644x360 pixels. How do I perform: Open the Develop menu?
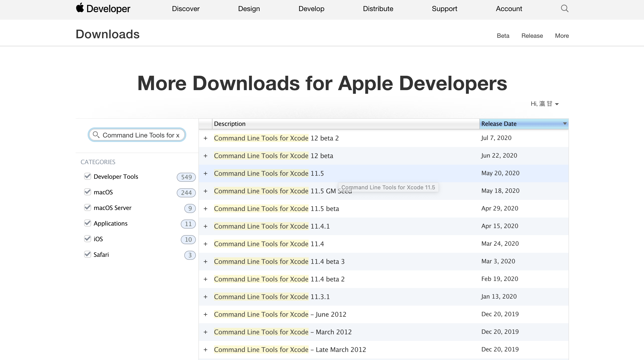tap(311, 8)
